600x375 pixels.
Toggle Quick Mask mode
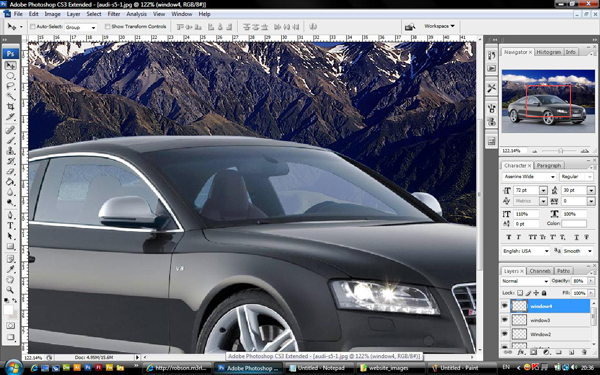10,325
